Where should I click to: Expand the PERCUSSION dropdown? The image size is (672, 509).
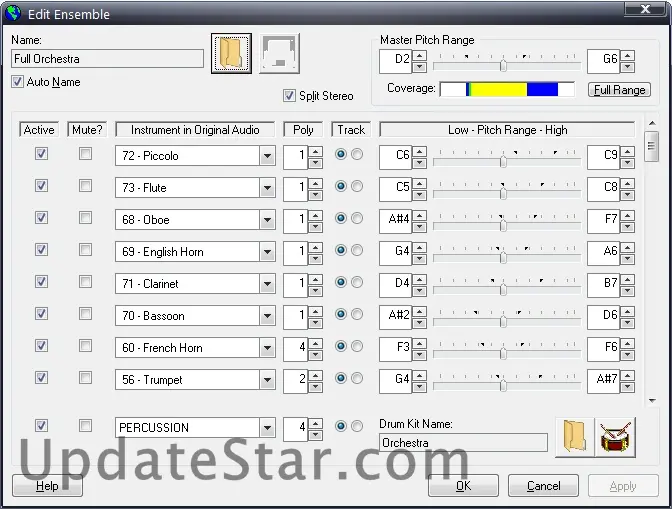pos(267,428)
